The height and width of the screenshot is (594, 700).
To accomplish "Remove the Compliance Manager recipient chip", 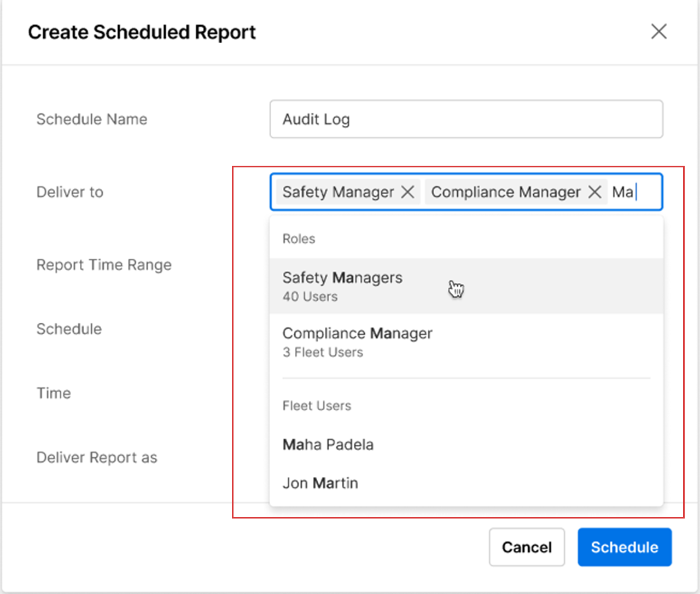I will pos(594,192).
